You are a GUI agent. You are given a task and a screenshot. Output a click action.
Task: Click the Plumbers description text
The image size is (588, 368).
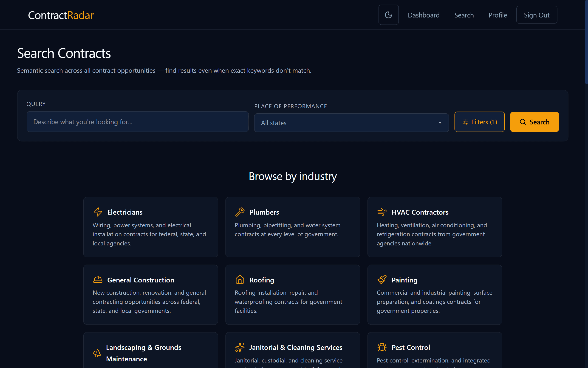[x=287, y=230]
